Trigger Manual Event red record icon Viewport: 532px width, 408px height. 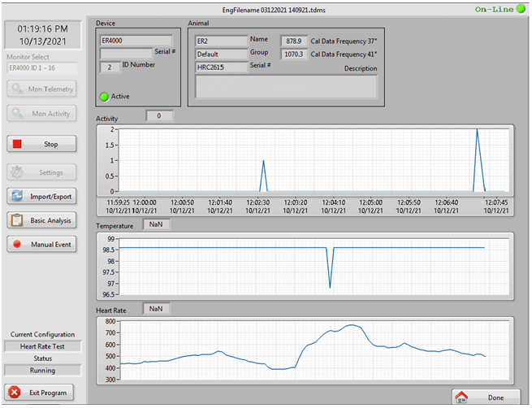(17, 244)
